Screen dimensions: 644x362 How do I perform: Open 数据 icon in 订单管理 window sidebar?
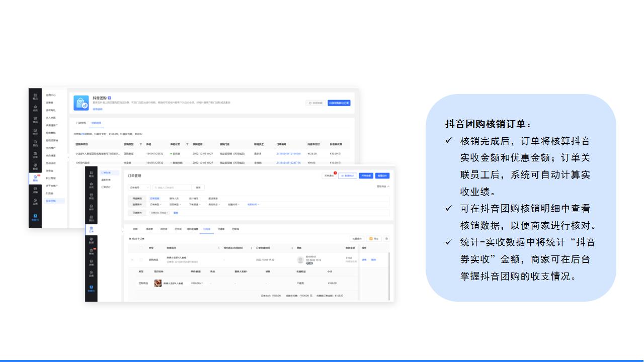point(91,241)
